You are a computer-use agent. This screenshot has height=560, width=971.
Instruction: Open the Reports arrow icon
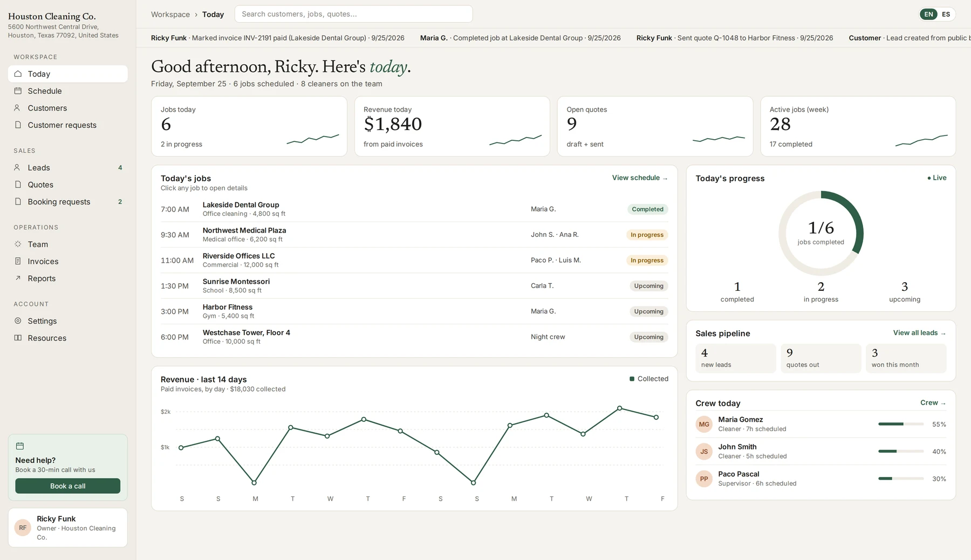pyautogui.click(x=18, y=278)
